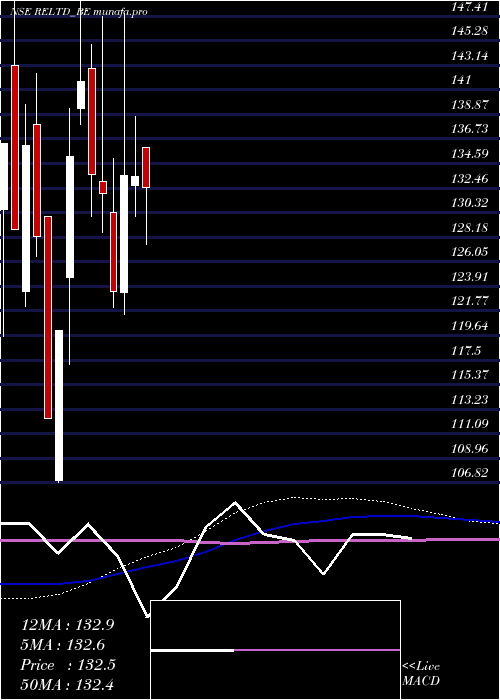Screen dimensions: 500x700
Task: Click the 119.64 price axis label
Action: pos(469,325)
